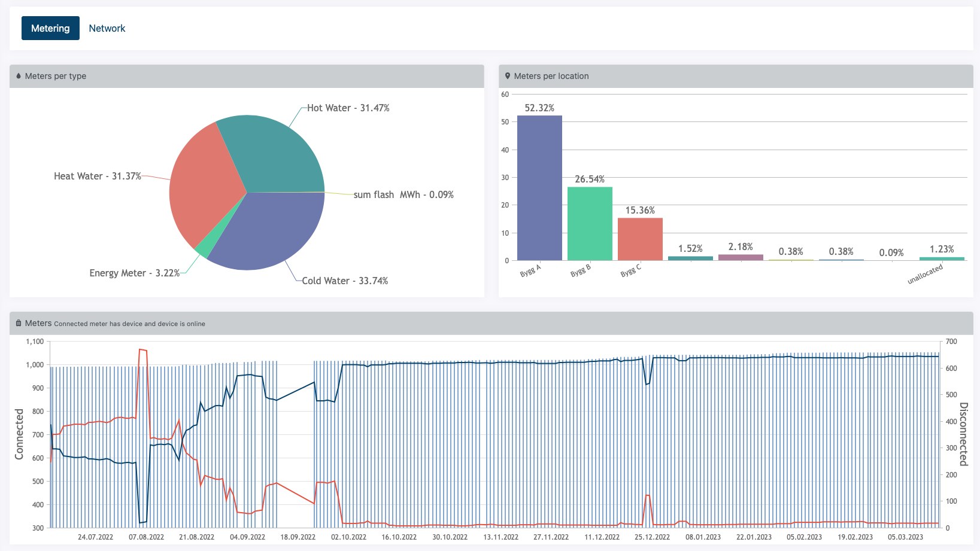Click the 07.08.2022 date on timeline
980x551 pixels.
coord(146,537)
